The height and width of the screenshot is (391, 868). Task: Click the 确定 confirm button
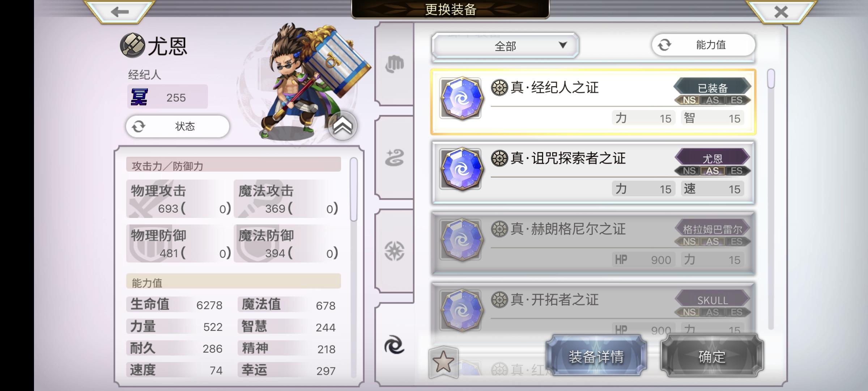click(712, 356)
